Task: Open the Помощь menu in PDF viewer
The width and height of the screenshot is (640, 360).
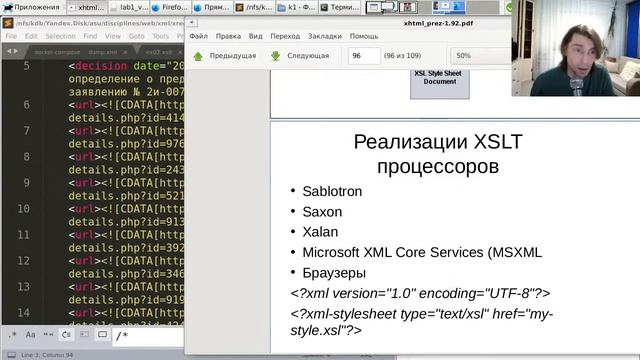Action: point(364,36)
